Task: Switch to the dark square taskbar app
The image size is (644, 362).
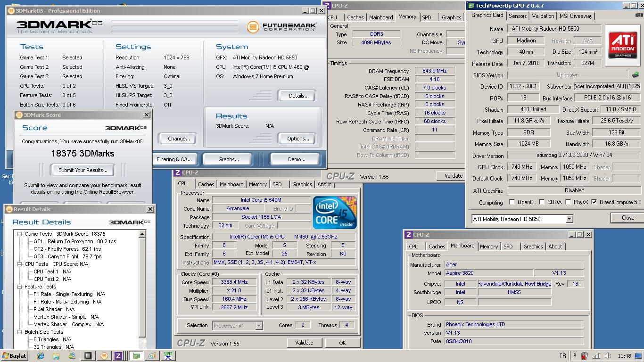Action: (x=88, y=356)
